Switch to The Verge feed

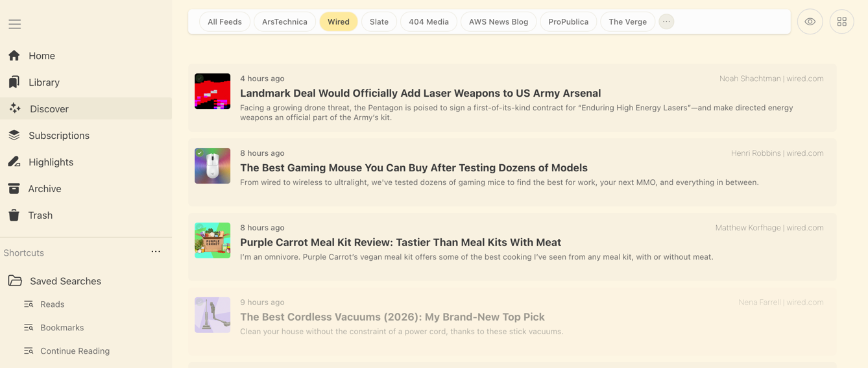tap(627, 21)
